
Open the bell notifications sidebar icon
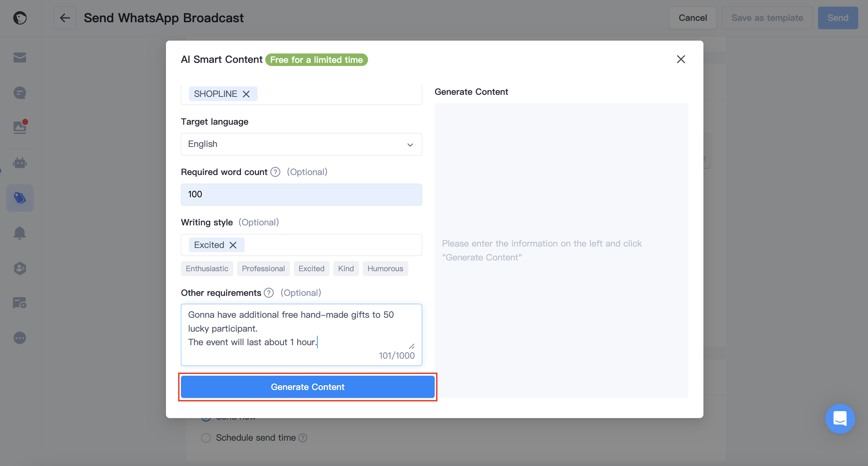pos(20,233)
